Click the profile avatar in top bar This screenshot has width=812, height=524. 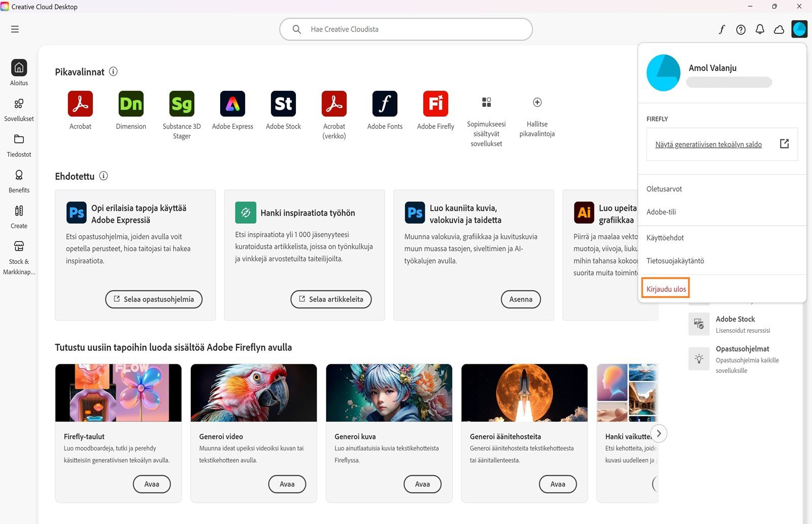(799, 29)
